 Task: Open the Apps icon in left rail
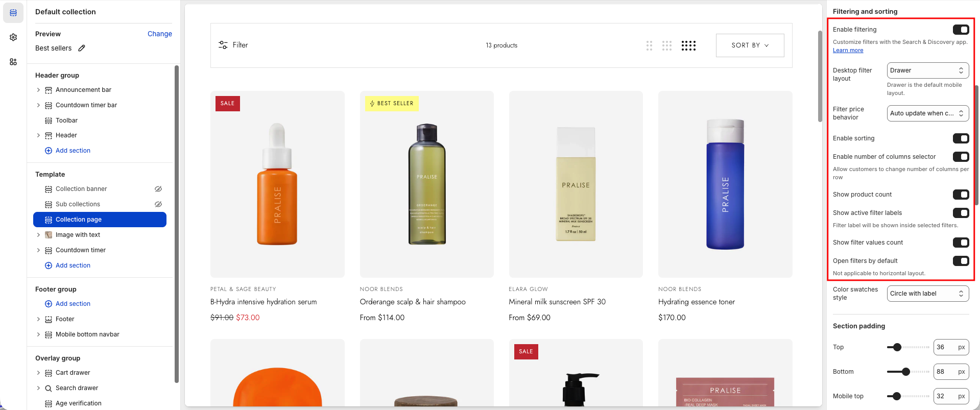pyautogui.click(x=13, y=62)
